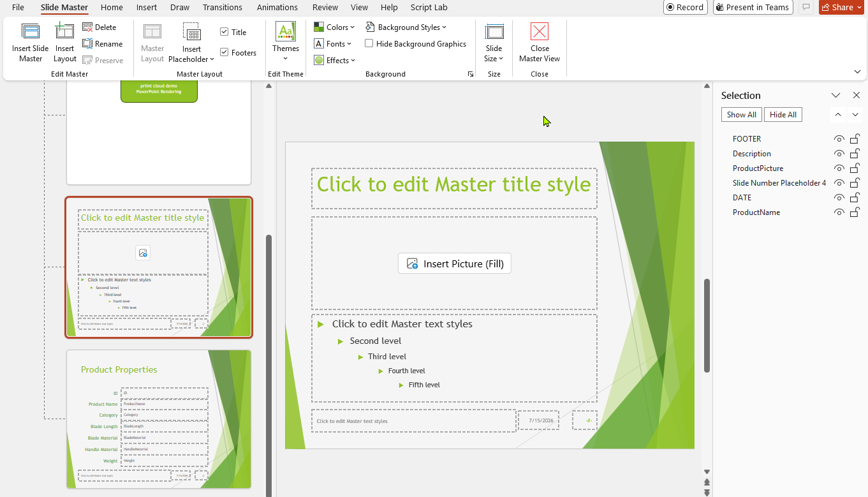Hide the ProductName object with its eye icon
This screenshot has height=497, width=868.
[839, 212]
